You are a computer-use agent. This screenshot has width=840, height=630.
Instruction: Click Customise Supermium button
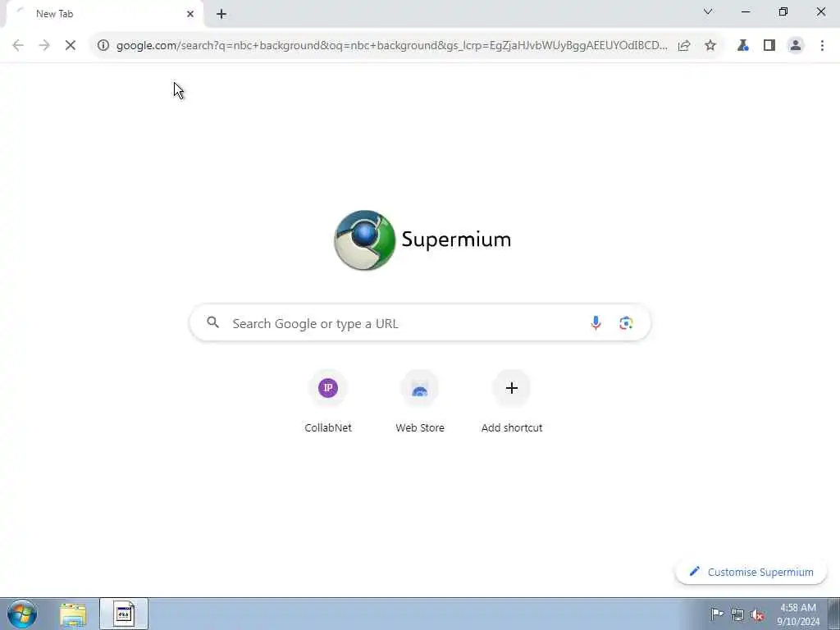[751, 572]
